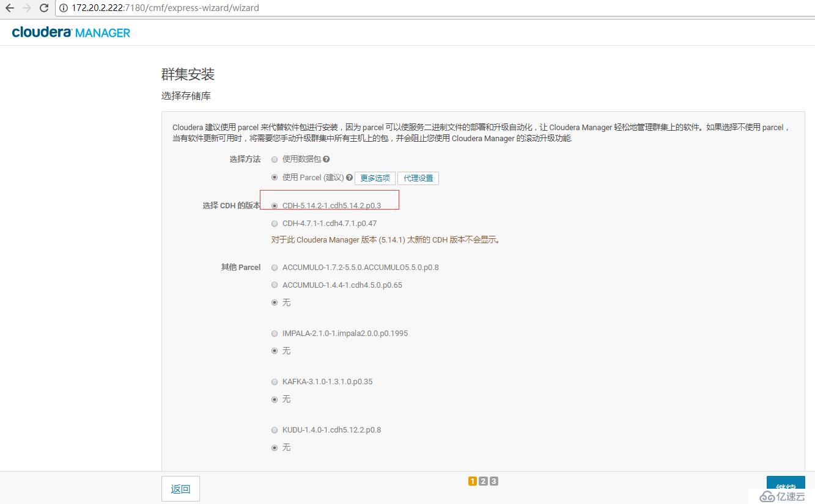Screen dimensions: 815x504
Task: Select IMPALA-2.1.0-1.impala2.0.0.p0.1995 parcel
Action: [275, 334]
